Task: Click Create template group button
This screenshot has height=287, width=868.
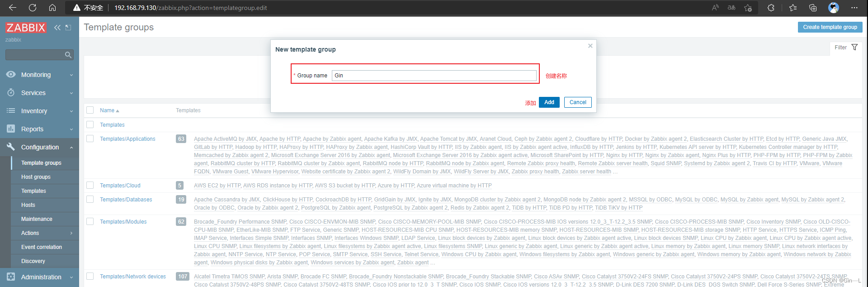Action: point(830,27)
